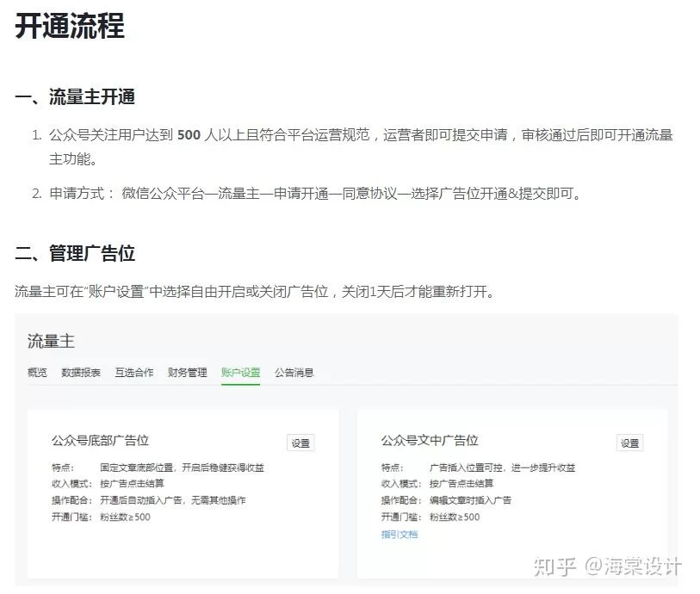Select the 互选合作 tab
700x594 pixels.
(134, 373)
